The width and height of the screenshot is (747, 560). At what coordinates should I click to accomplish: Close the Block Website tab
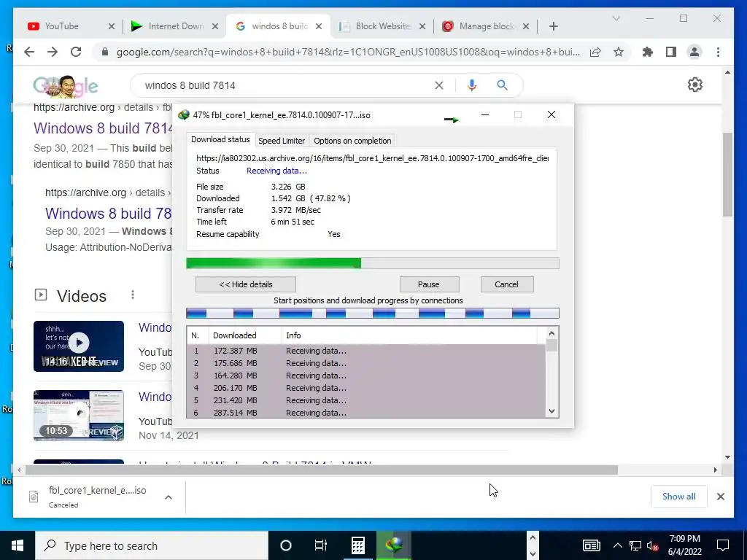click(422, 26)
